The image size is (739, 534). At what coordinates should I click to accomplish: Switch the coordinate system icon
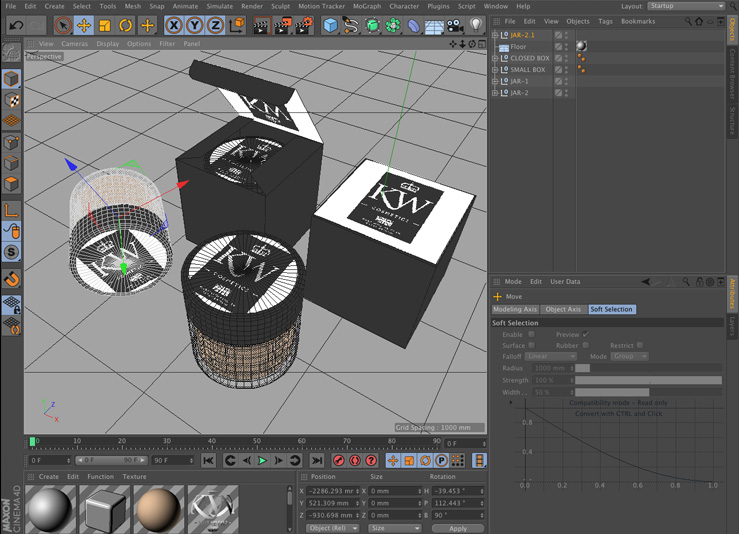237,25
